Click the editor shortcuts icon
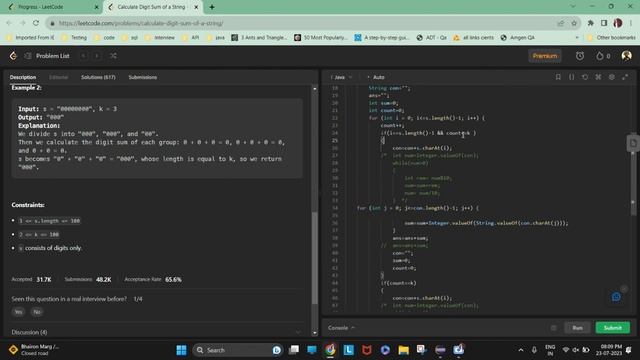640x360 pixels. coord(598,77)
